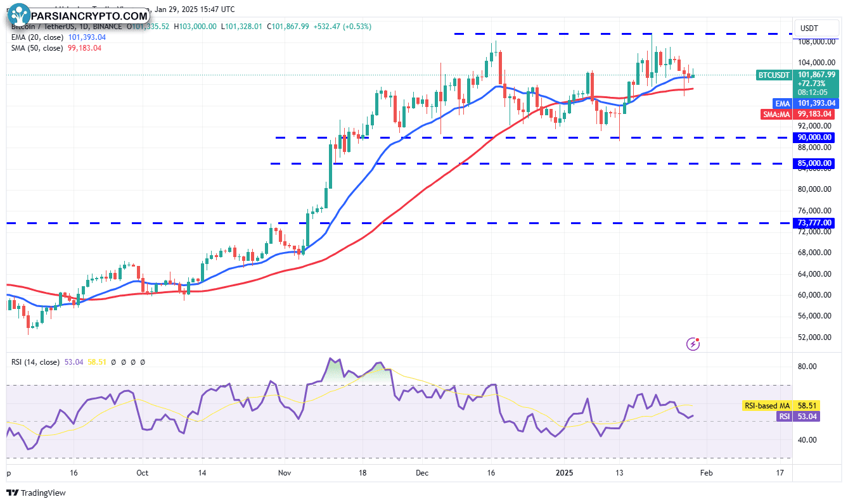Screen dimensions: 848x504
Task: Click the 73,777.00 price line label
Action: pyautogui.click(x=815, y=223)
